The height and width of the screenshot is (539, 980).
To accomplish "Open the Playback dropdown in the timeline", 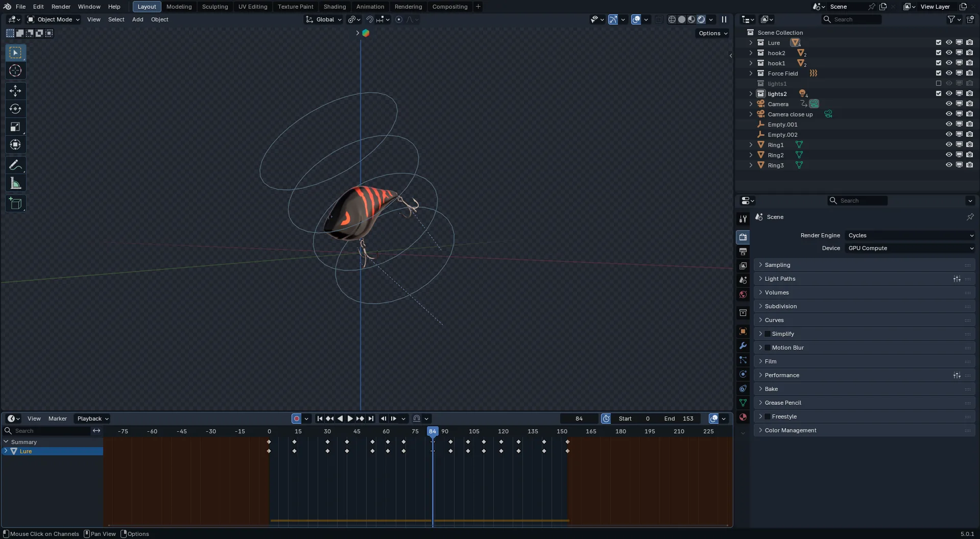I will (x=92, y=419).
